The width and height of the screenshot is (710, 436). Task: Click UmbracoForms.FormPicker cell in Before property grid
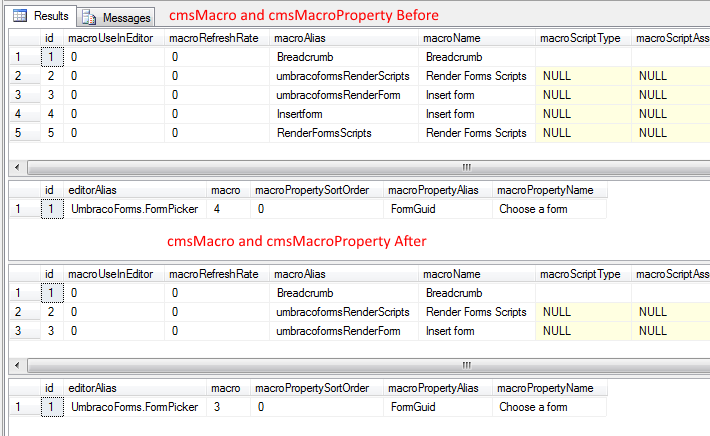click(x=134, y=209)
